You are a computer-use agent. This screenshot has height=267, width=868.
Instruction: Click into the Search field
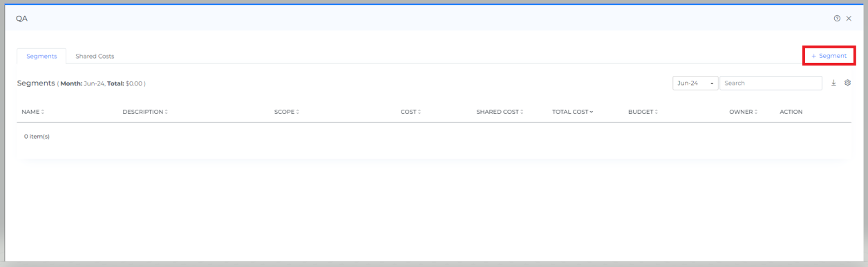(771, 83)
